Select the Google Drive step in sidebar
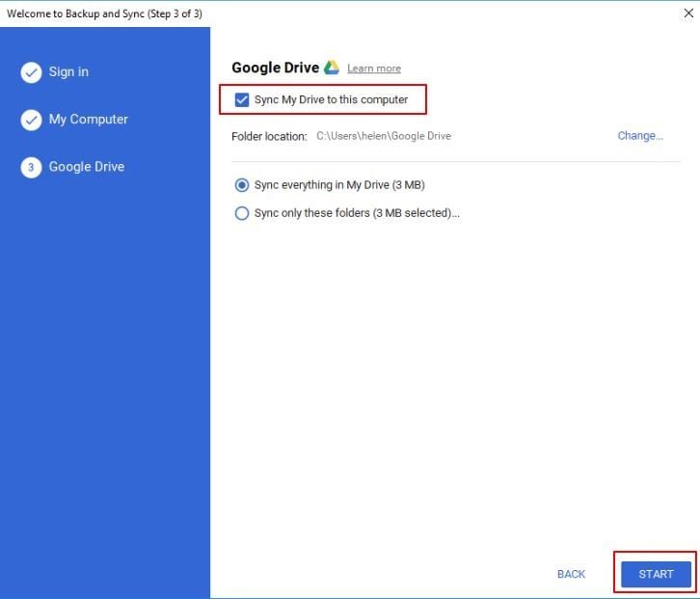 [x=87, y=167]
